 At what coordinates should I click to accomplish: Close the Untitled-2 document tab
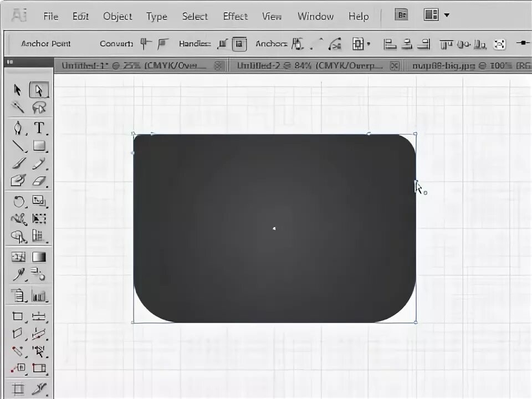click(394, 65)
